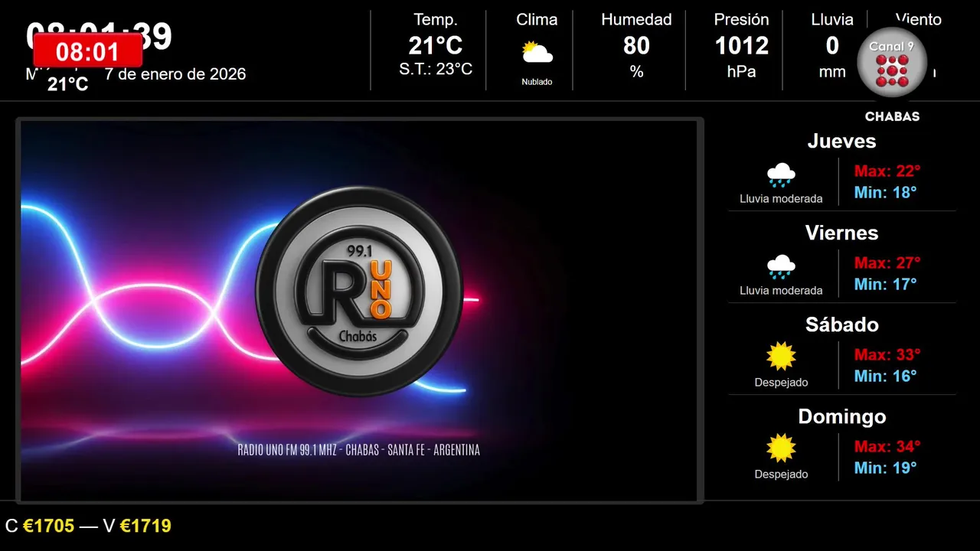Click the 'Nublado' condition label

coord(537,82)
